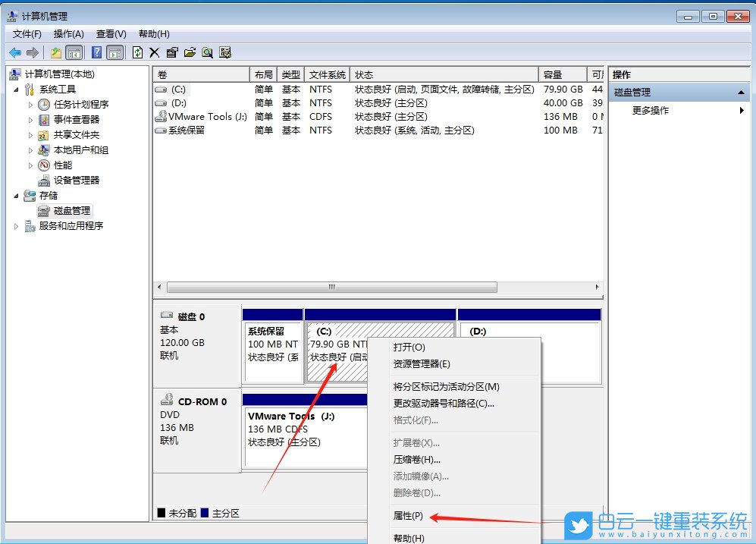
Task: Collapse the 磁盘管理 actions panel header
Action: (741, 92)
